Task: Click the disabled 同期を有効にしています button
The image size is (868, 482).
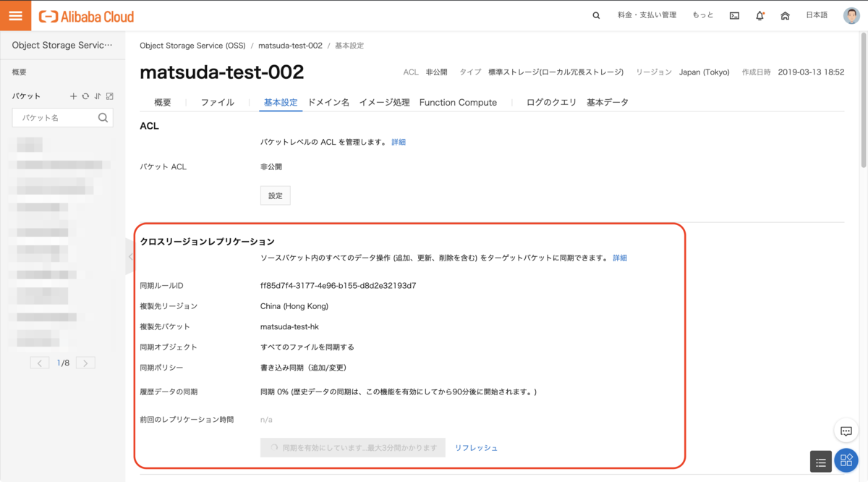Action: pos(353,448)
